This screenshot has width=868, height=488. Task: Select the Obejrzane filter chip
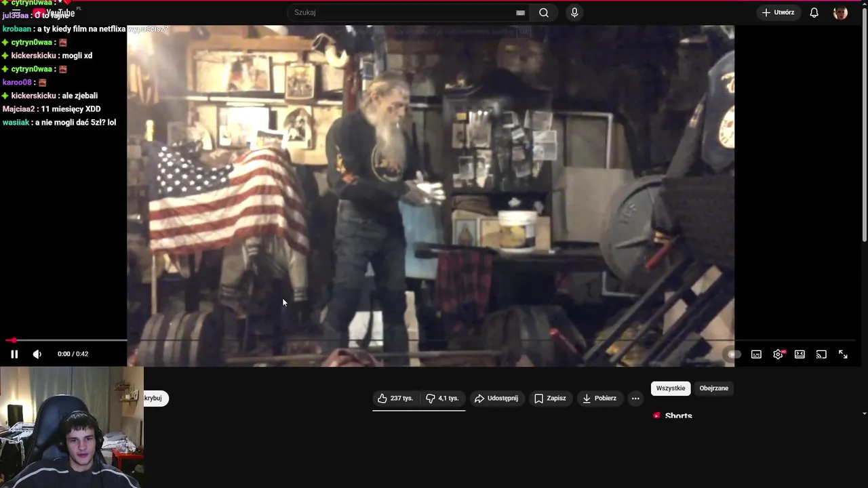tap(714, 388)
